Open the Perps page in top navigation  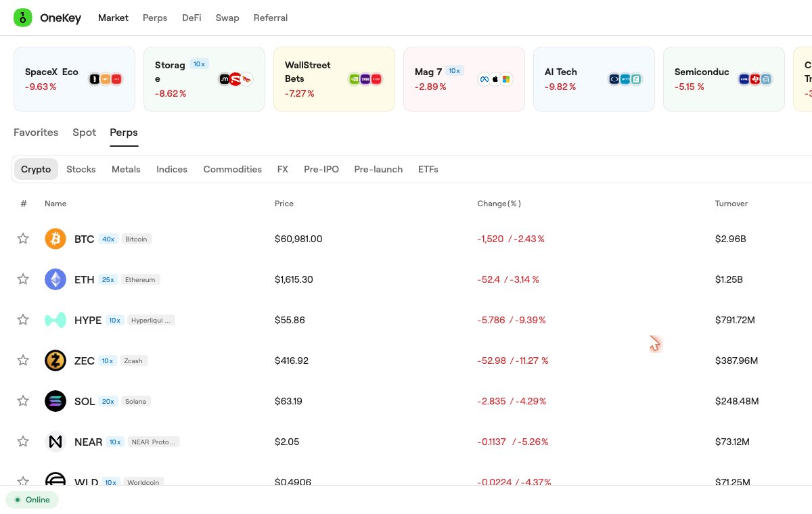[x=155, y=18]
